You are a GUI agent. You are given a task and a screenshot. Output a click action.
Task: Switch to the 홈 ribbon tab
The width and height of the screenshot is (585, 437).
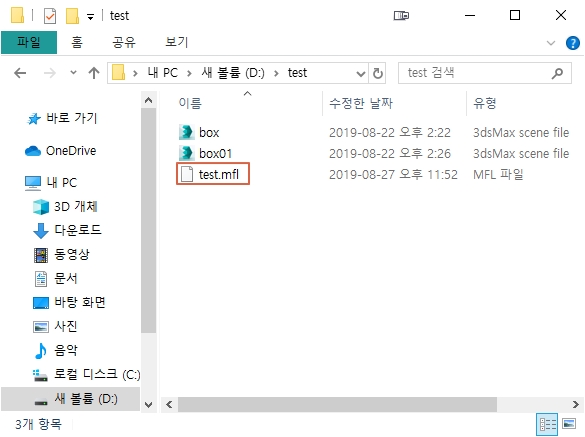coord(77,42)
